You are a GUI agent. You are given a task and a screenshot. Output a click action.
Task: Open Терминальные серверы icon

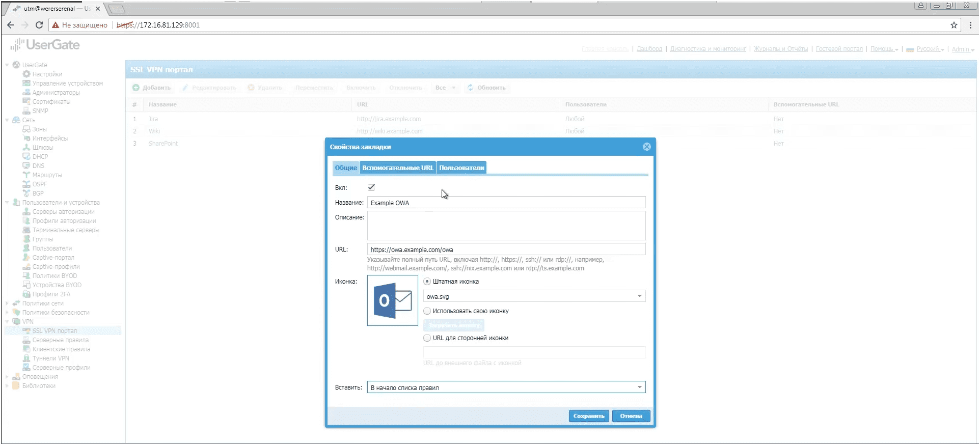[26, 230]
